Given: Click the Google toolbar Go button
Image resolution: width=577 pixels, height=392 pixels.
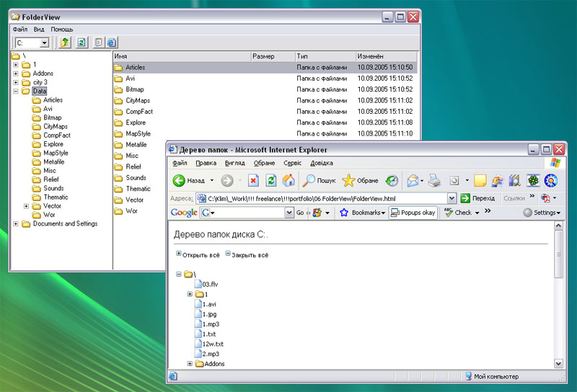Looking at the screenshot, I should [x=300, y=213].
